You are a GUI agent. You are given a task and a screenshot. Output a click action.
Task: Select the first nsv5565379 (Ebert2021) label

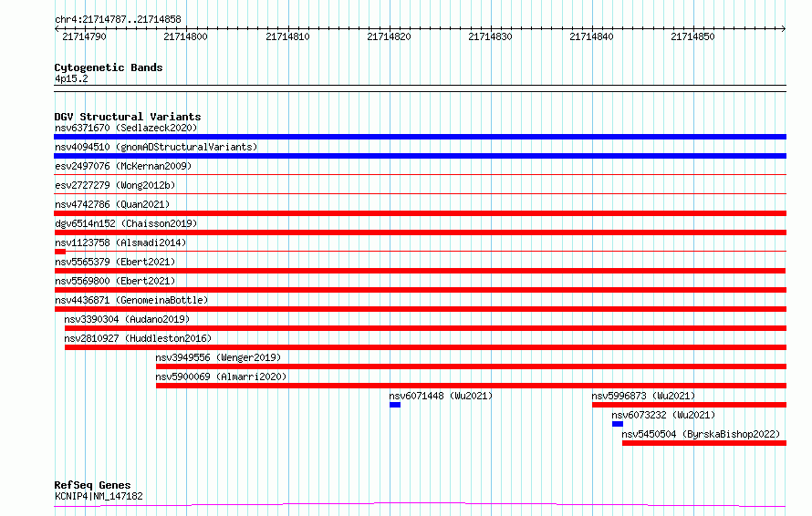[115, 262]
